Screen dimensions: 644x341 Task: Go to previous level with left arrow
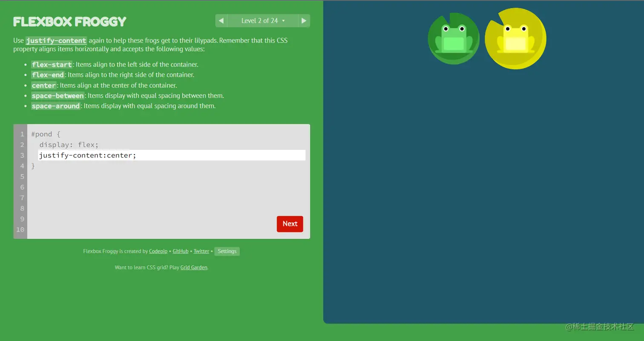pyautogui.click(x=221, y=21)
